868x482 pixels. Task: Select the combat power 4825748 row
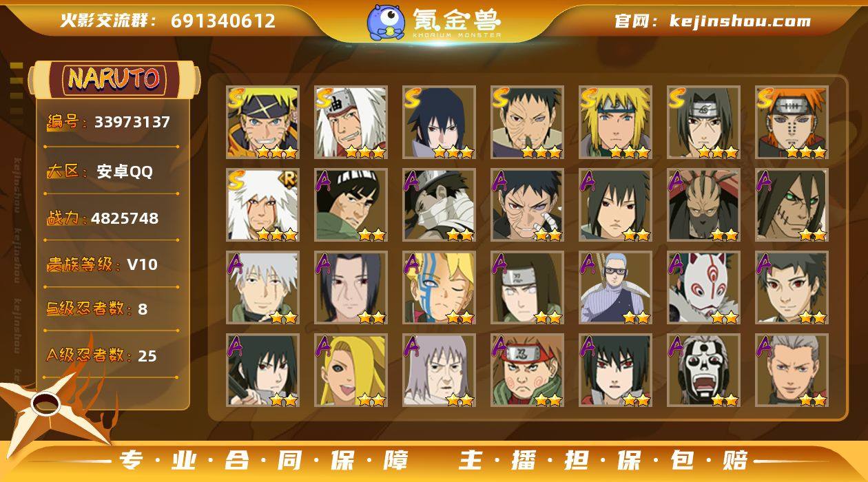click(x=112, y=218)
